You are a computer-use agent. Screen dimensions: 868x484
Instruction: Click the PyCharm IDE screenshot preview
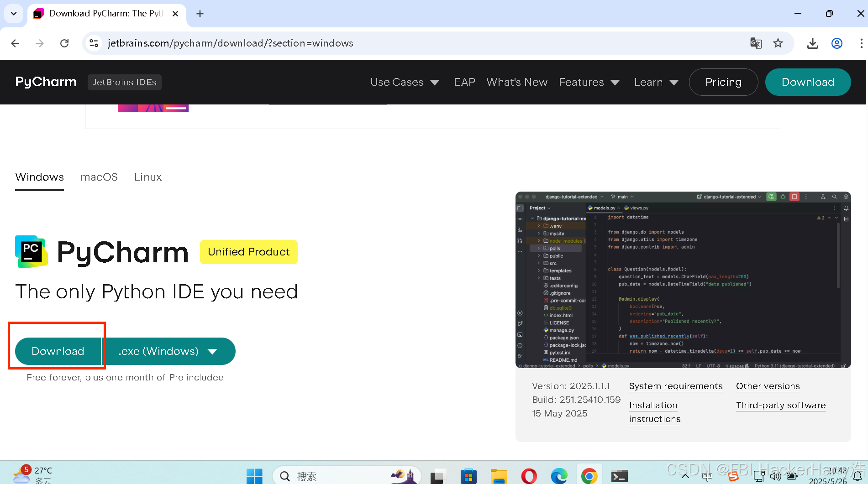pos(683,280)
